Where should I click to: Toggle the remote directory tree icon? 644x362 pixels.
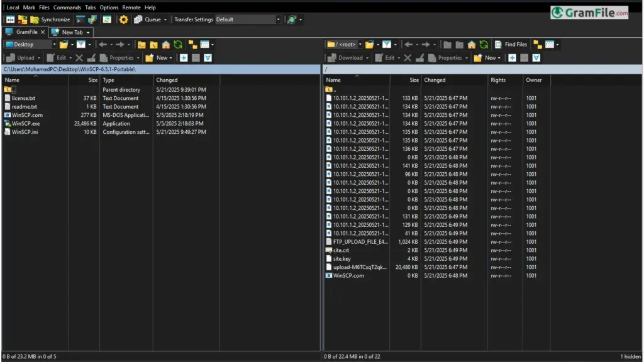point(538,45)
